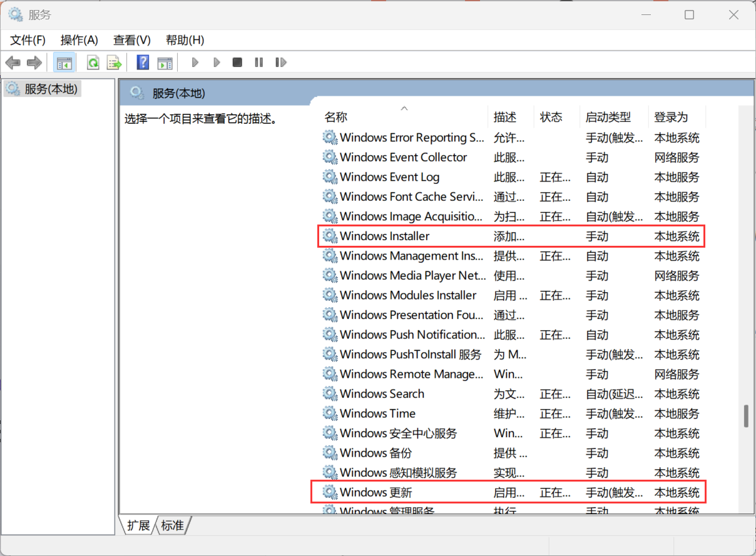This screenshot has width=756, height=556.
Task: Sort by the 状态 column header
Action: pos(557,117)
